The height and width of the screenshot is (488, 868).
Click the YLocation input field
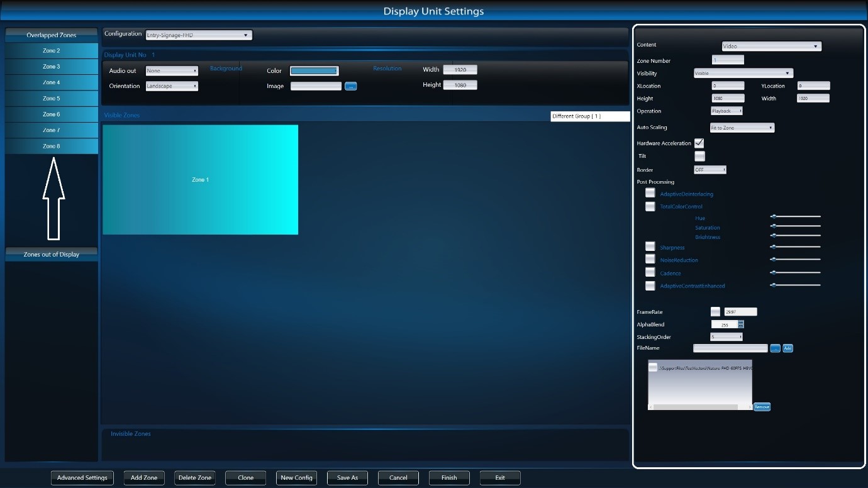(813, 86)
